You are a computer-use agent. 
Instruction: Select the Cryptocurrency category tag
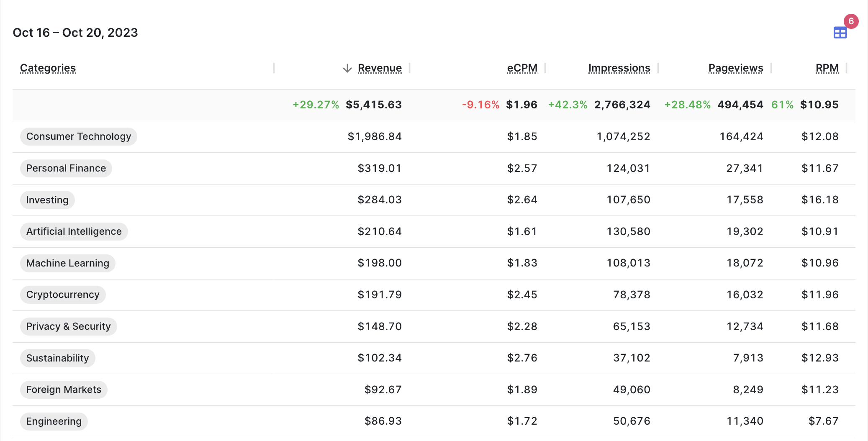[63, 295]
